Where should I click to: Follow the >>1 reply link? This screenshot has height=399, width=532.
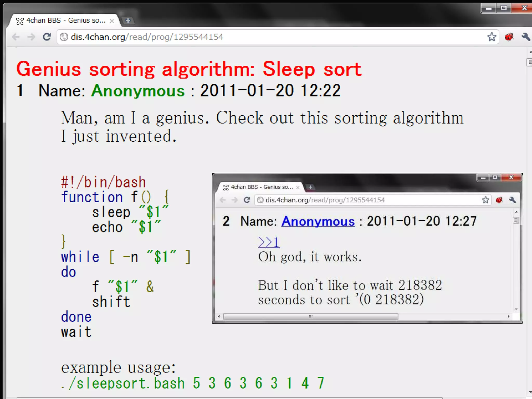point(269,242)
